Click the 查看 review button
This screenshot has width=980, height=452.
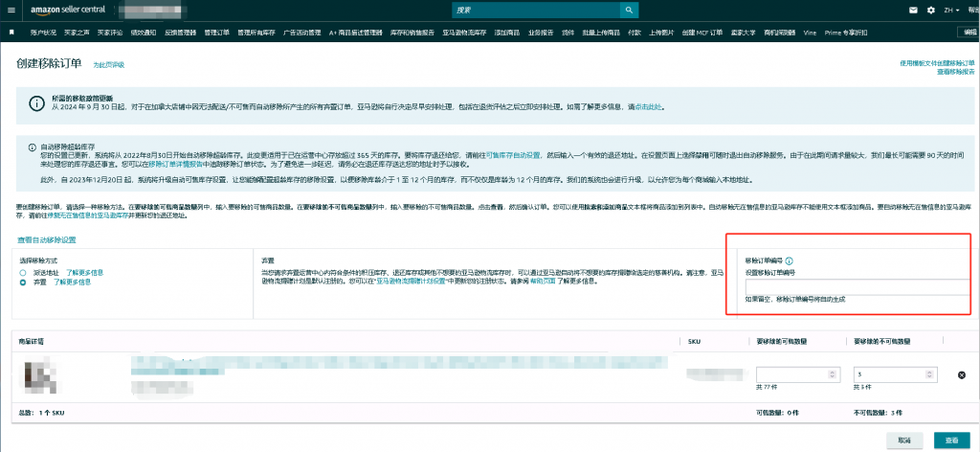click(952, 441)
